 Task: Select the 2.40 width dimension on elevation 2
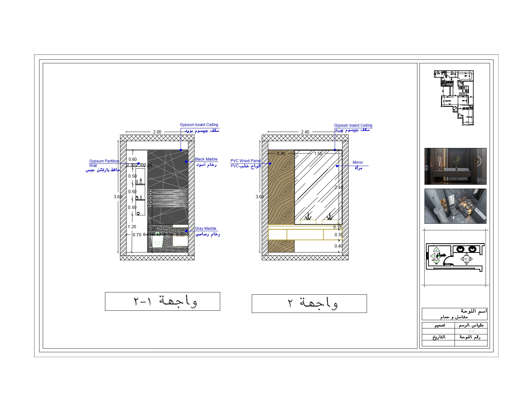click(304, 132)
